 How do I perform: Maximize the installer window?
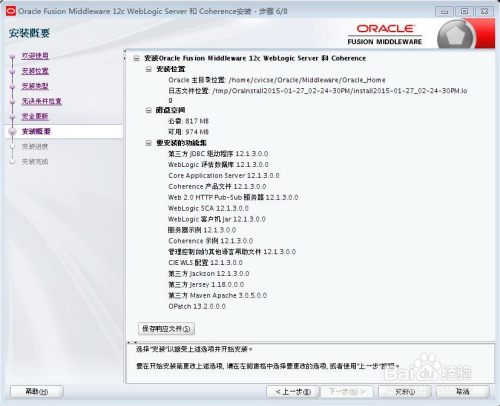point(464,11)
